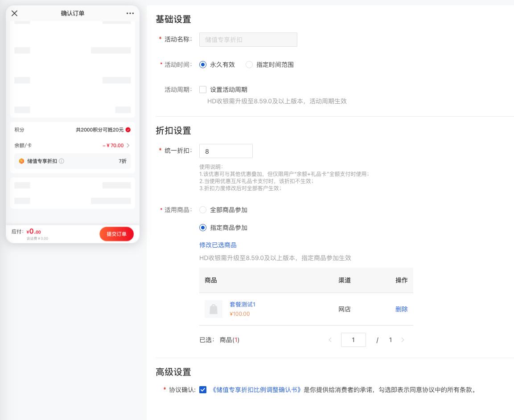This screenshot has height=420, width=514.
Task: Open the three-dot more menu in preview
Action: [130, 13]
